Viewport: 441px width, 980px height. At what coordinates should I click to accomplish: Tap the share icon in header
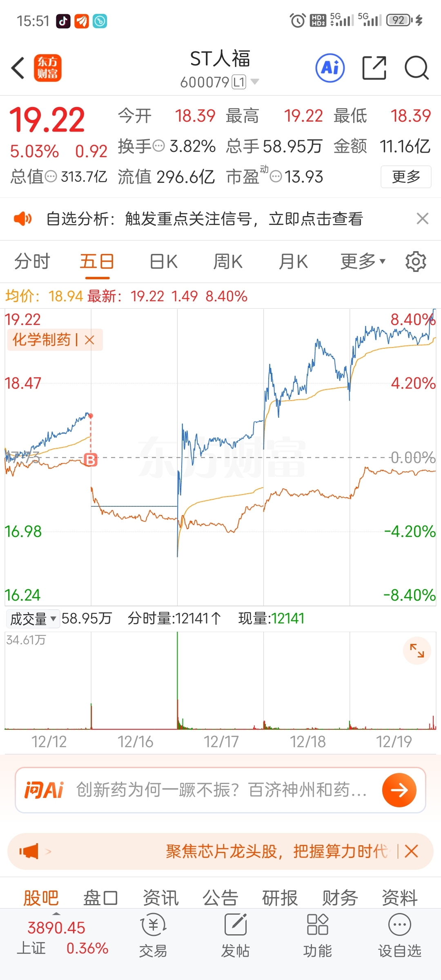(x=374, y=68)
